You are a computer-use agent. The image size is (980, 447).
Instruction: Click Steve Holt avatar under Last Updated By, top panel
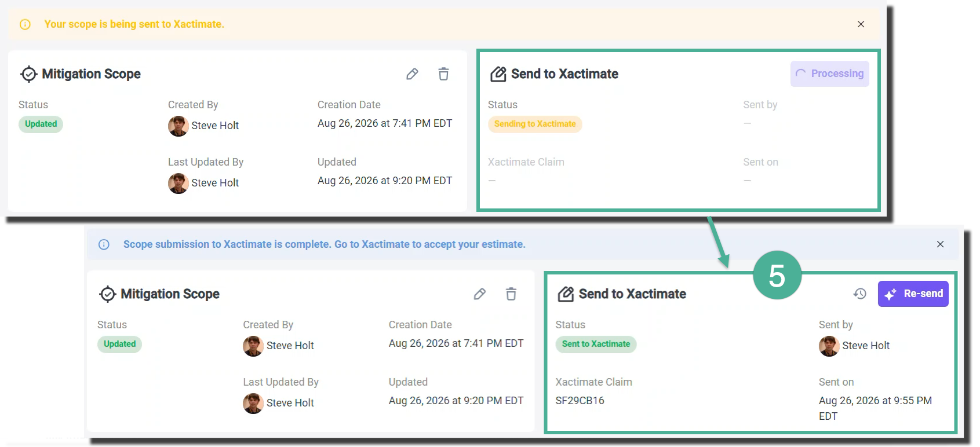click(x=178, y=183)
